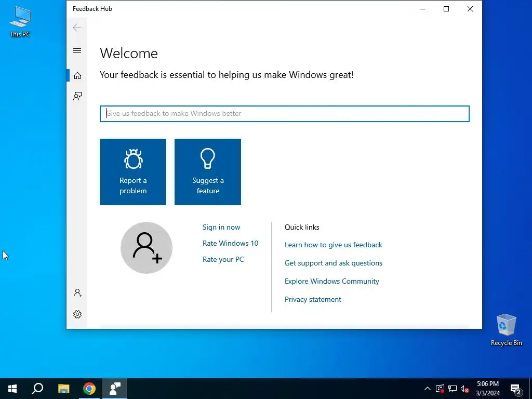Open Feedback Hub settings gear
Screen dimensions: 532x399
click(x=77, y=314)
